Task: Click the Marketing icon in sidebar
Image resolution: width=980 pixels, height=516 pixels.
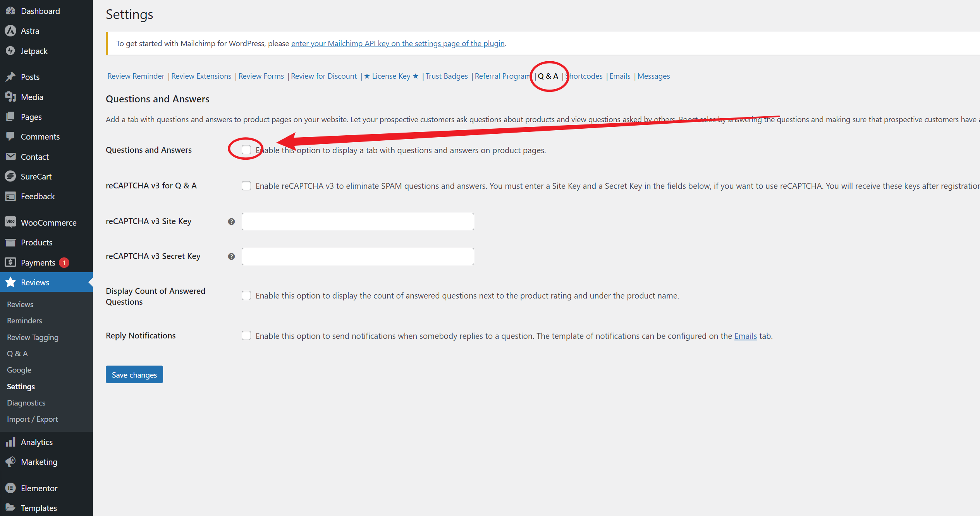Action: [x=10, y=462]
